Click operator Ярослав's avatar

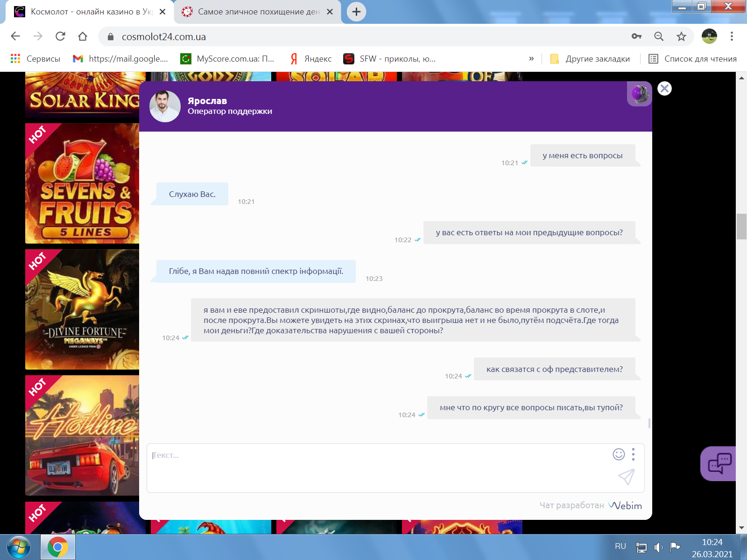165,106
